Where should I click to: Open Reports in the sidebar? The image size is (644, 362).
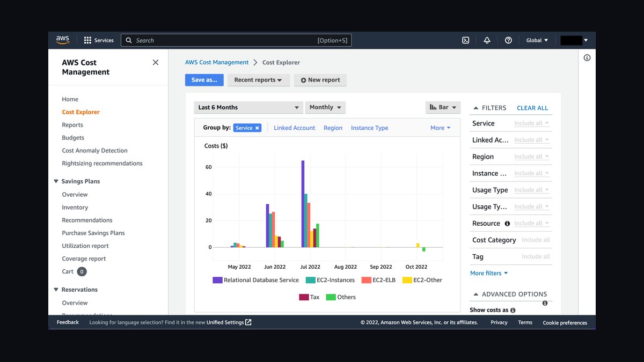click(x=72, y=125)
